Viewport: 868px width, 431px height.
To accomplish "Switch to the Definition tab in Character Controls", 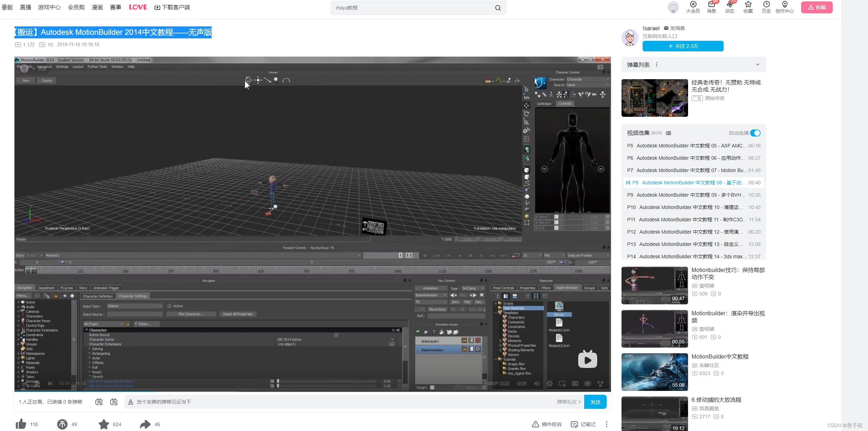I will (x=544, y=103).
